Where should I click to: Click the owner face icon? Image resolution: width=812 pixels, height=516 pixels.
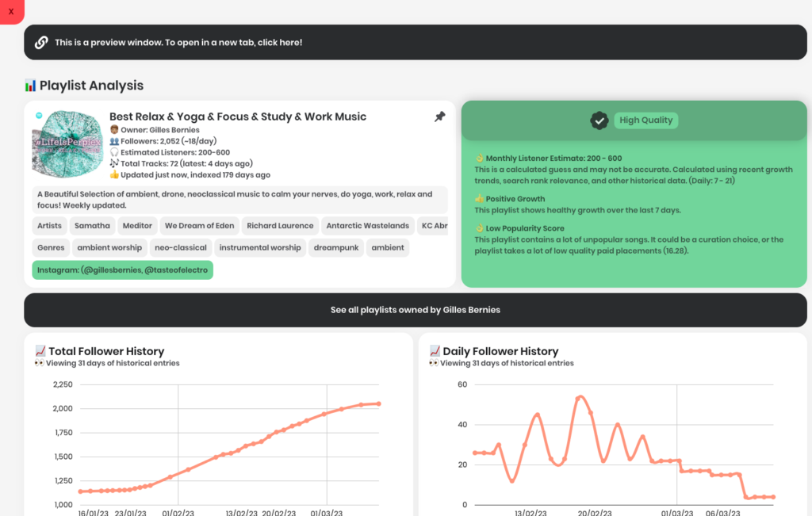(114, 129)
